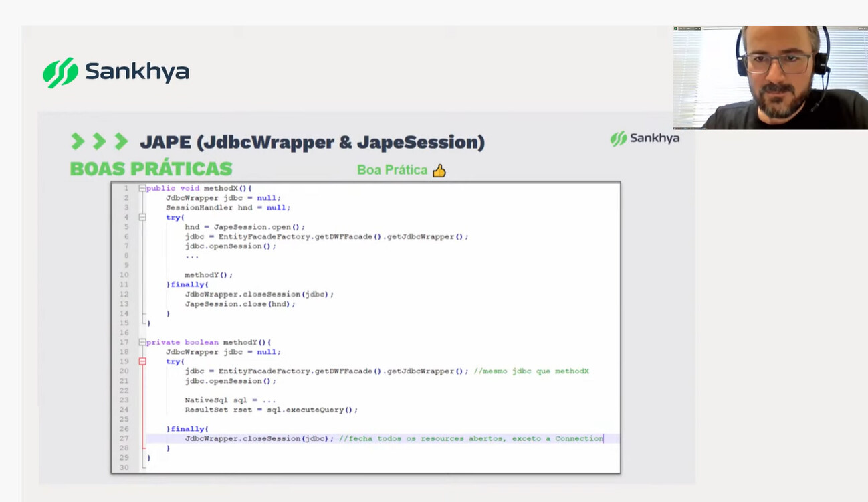Click the line number 30 in the gutter
Screen dimensions: 868x502
pyautogui.click(x=124, y=468)
